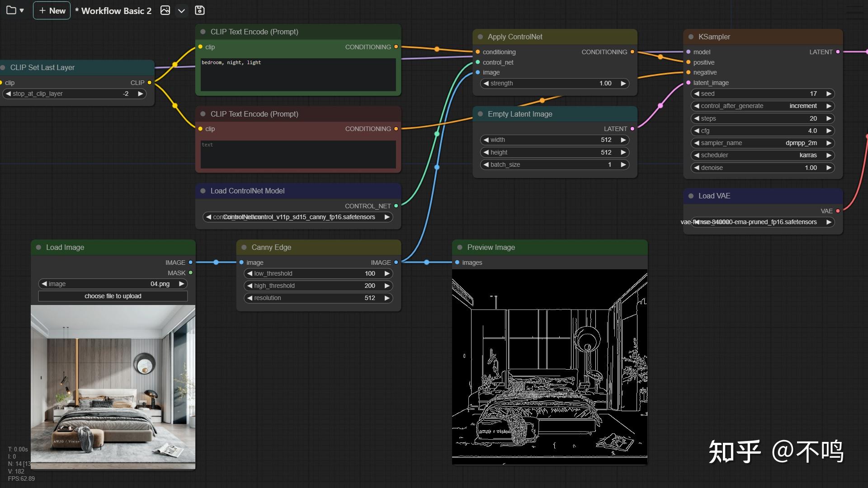Click the Load Image MASK output connector
This screenshot has height=488, width=868.
[190, 273]
